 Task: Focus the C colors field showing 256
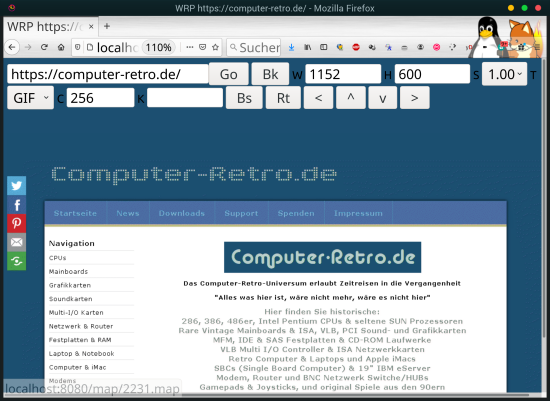point(100,98)
